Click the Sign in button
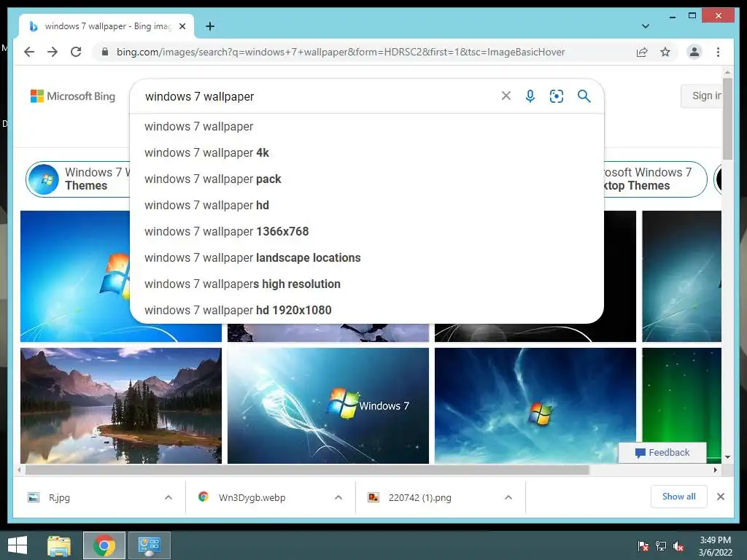This screenshot has width=747, height=560. 701,96
